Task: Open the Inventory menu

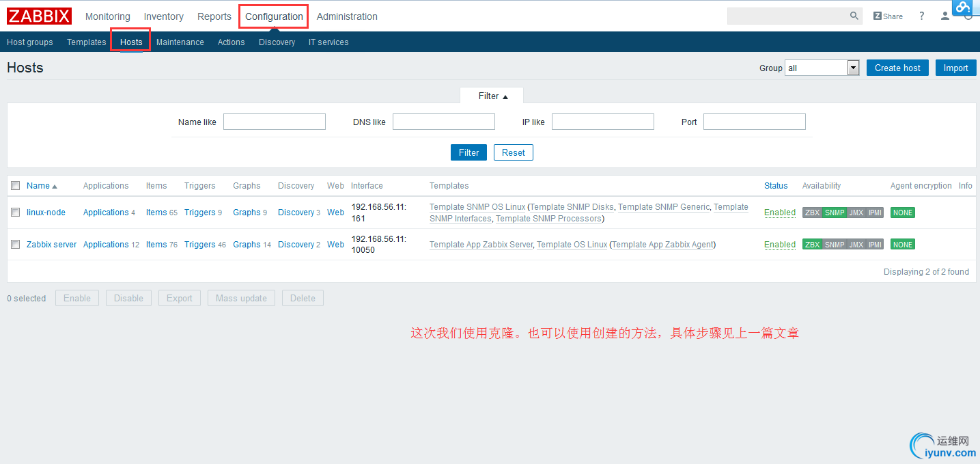Action: pyautogui.click(x=164, y=16)
